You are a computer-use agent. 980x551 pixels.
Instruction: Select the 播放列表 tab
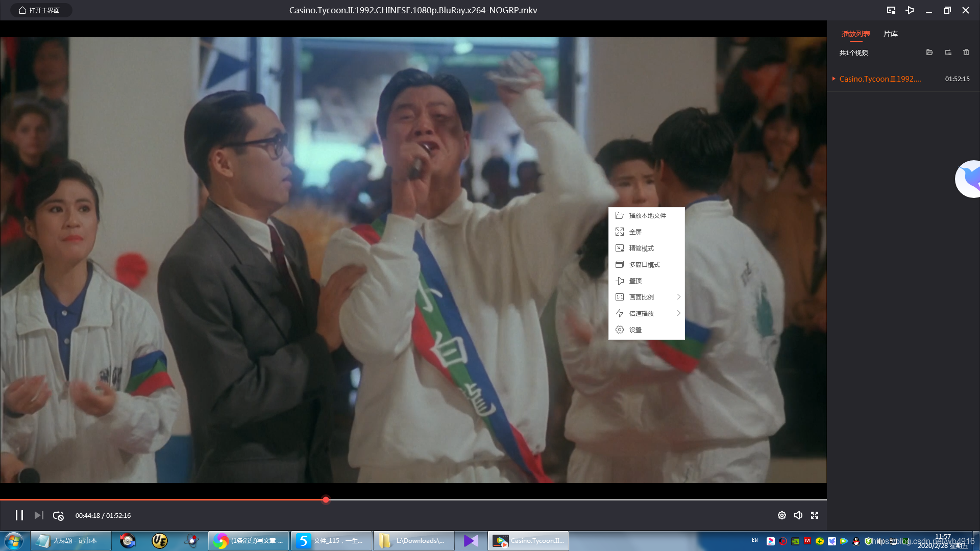pyautogui.click(x=855, y=34)
